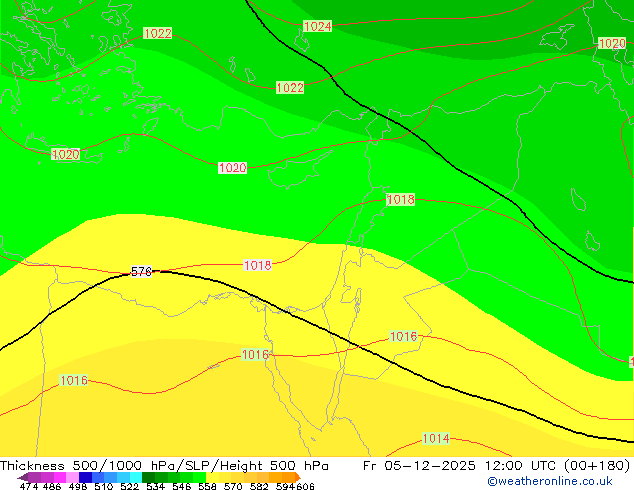Image resolution: width=634 pixels, height=490 pixels.
Task: Click the 576 height contour label
Action: (x=141, y=271)
